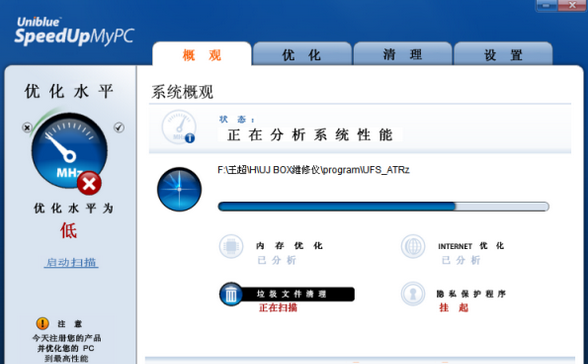Click the blue compass scanning icon
The width and height of the screenshot is (588, 364).
point(179,189)
